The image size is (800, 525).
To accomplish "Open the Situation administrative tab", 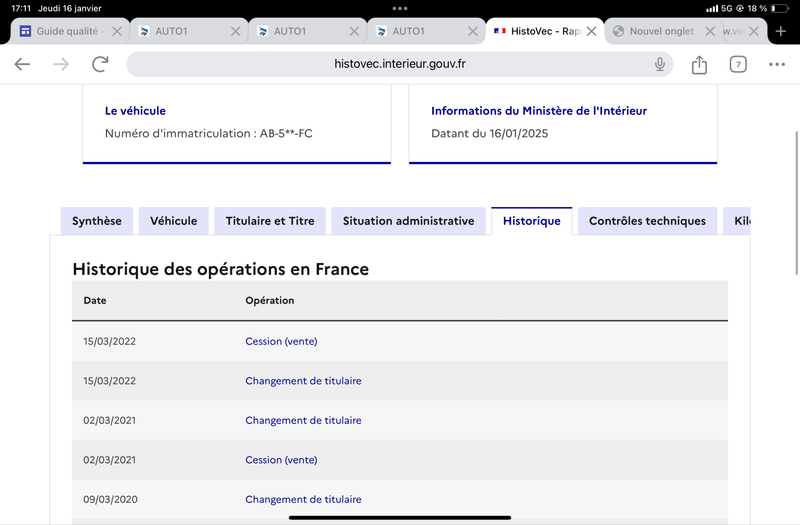I will pos(408,221).
